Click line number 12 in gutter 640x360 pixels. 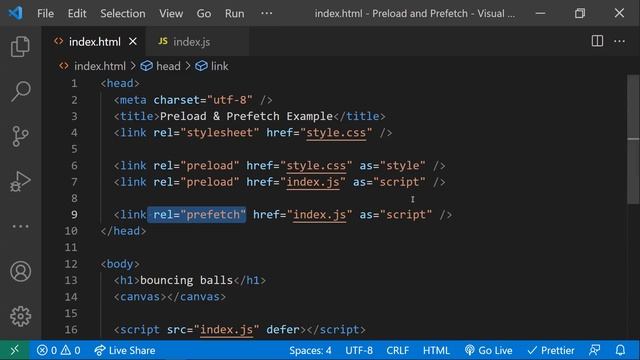click(x=71, y=264)
